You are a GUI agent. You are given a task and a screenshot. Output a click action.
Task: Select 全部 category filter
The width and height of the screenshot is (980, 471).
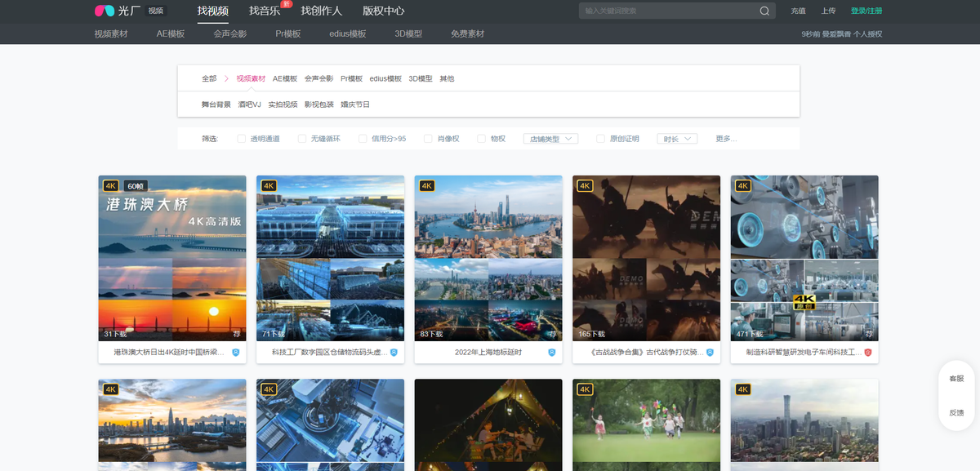pyautogui.click(x=209, y=79)
